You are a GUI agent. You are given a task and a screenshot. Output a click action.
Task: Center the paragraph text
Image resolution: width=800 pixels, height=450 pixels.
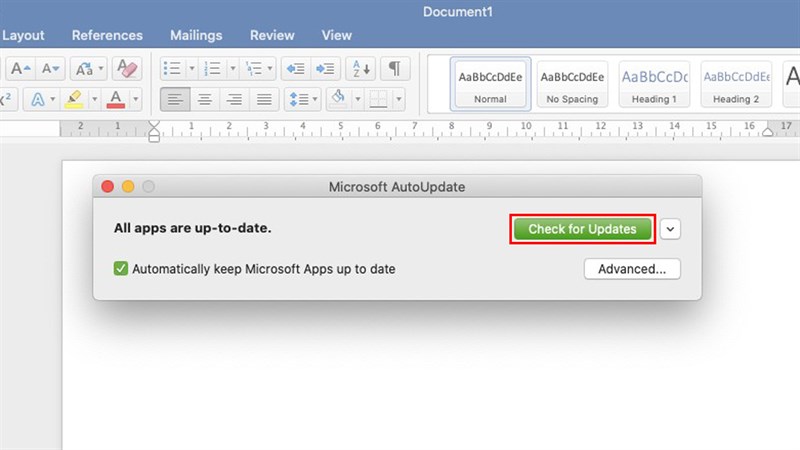coord(205,99)
